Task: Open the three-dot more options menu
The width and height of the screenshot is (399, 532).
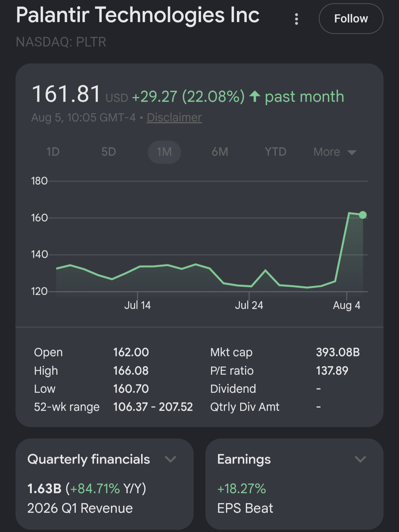Action: coord(296,19)
